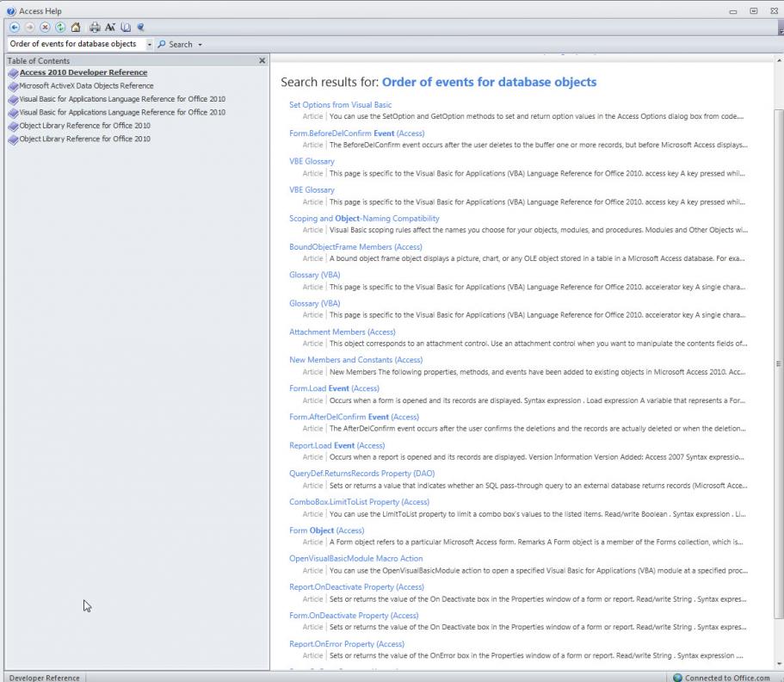
Task: Go to next page with Forward arrow
Action: [30, 28]
